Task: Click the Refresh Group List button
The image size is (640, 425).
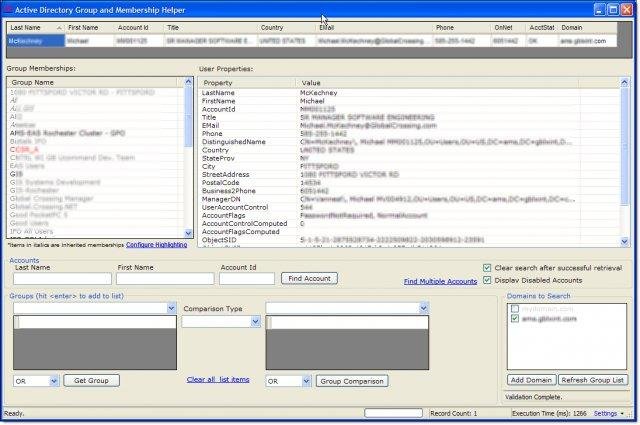Action: 594,380
